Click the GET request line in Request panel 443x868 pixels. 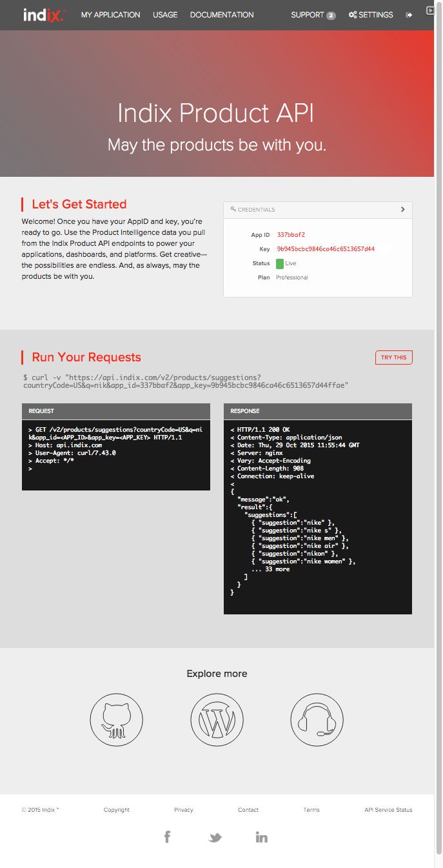point(115,433)
